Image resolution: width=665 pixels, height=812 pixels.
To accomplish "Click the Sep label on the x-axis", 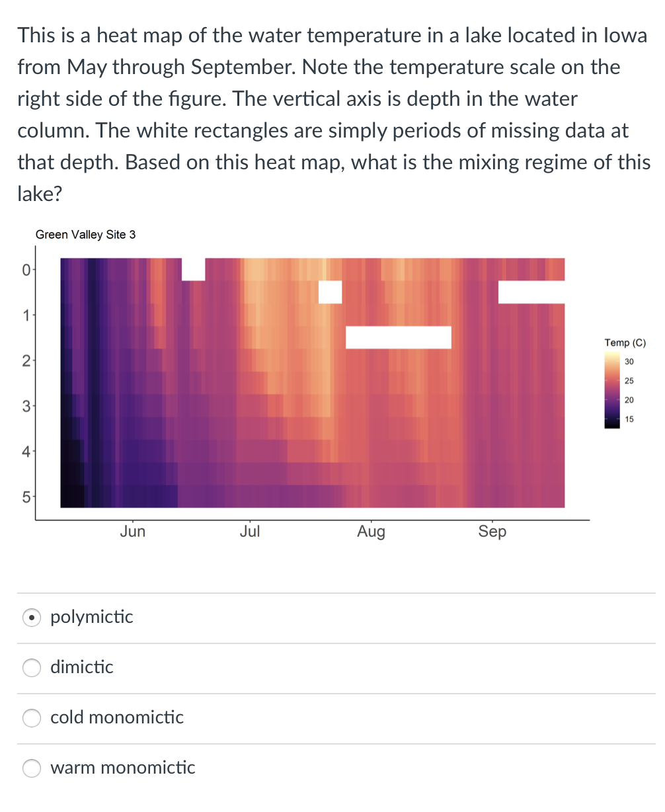I will pos(492,531).
